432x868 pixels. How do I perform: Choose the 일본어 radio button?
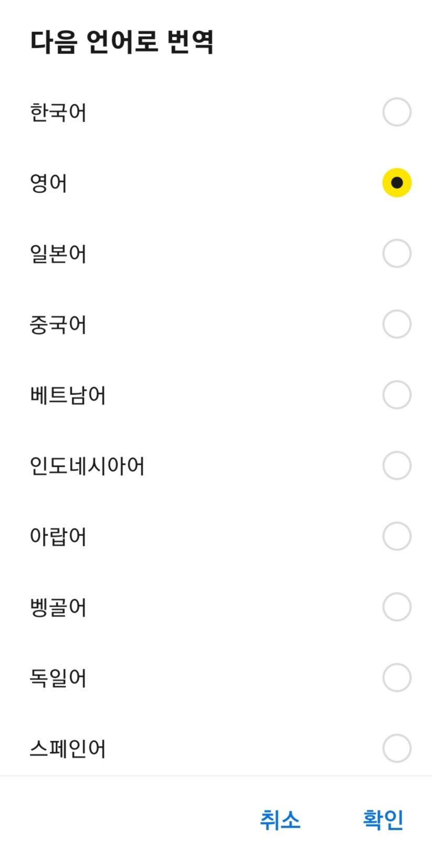(x=396, y=254)
